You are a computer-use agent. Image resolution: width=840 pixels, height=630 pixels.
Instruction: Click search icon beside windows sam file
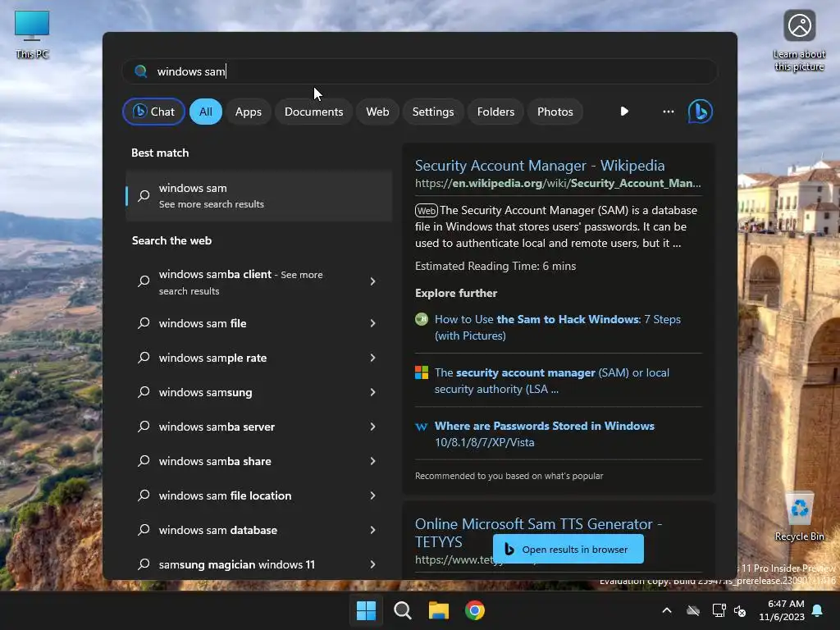coord(144,323)
